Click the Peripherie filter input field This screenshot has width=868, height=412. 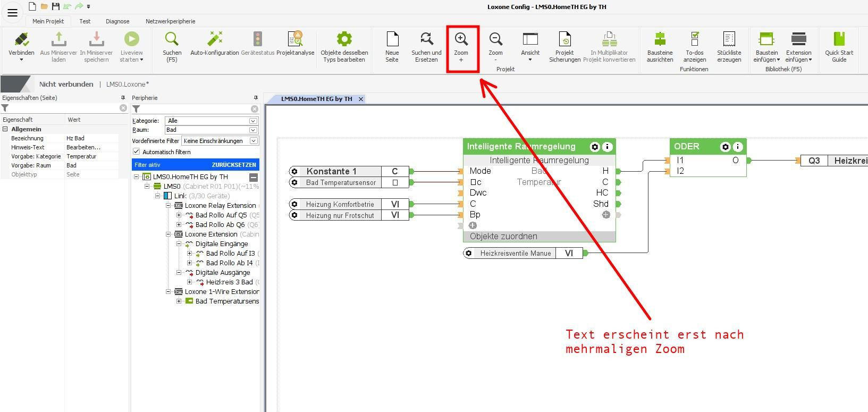tap(196, 109)
